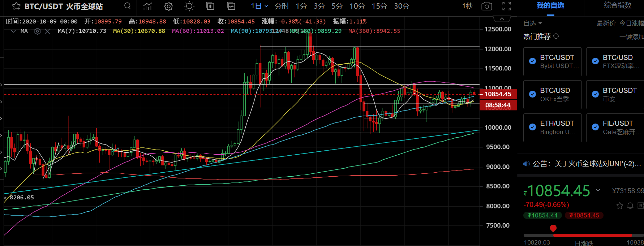Click the red ₮10854.45 ask pill
Screen dimensions: 644x246
[x=584, y=215]
